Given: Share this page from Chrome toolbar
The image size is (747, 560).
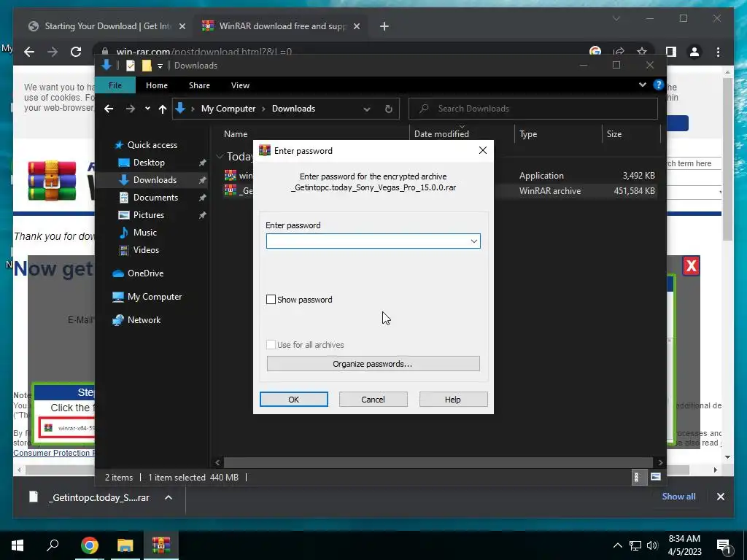Looking at the screenshot, I should click(619, 52).
